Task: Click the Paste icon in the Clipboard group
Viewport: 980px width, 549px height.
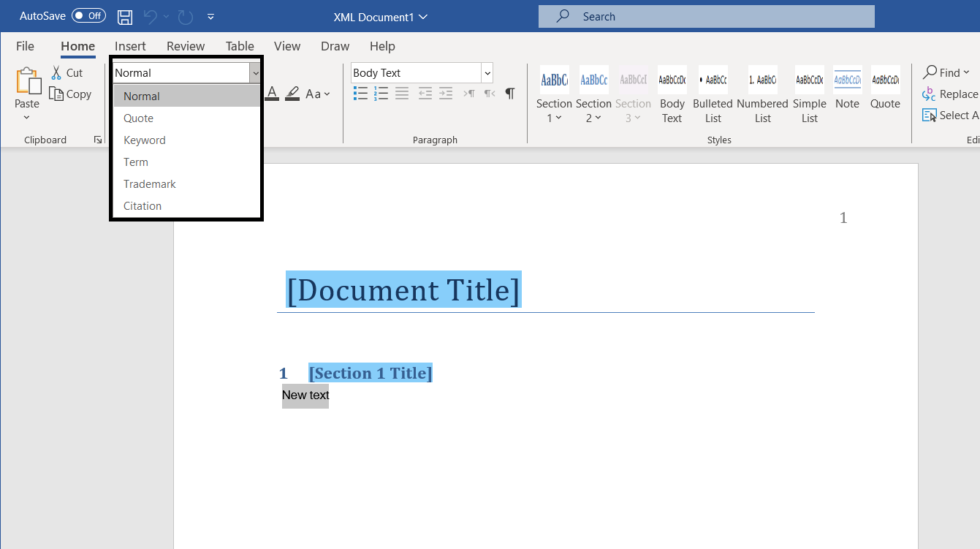Action: click(27, 80)
